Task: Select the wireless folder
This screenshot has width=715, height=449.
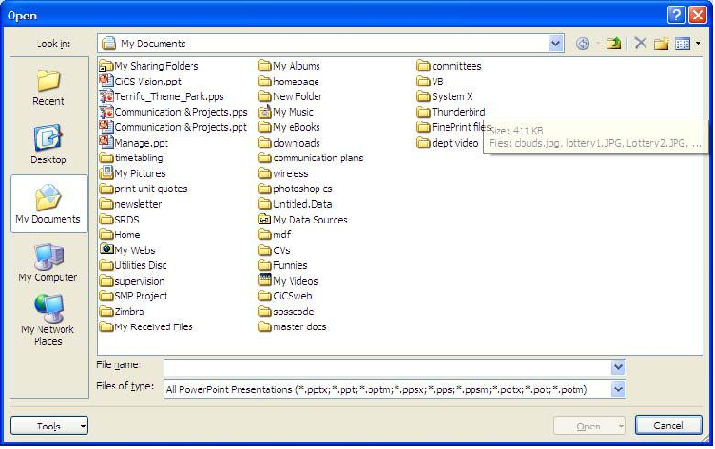Action: pyautogui.click(x=283, y=174)
